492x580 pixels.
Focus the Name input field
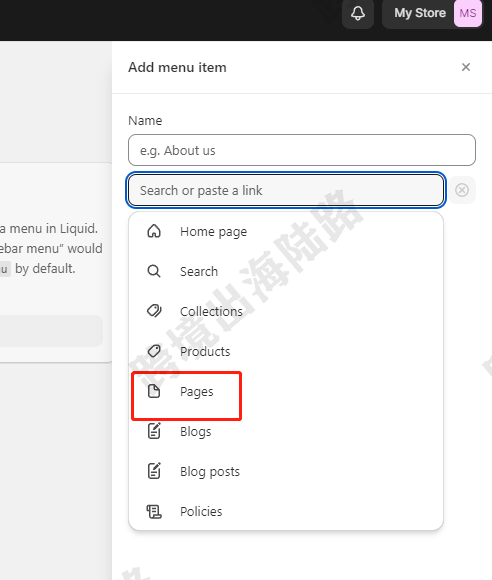point(302,150)
